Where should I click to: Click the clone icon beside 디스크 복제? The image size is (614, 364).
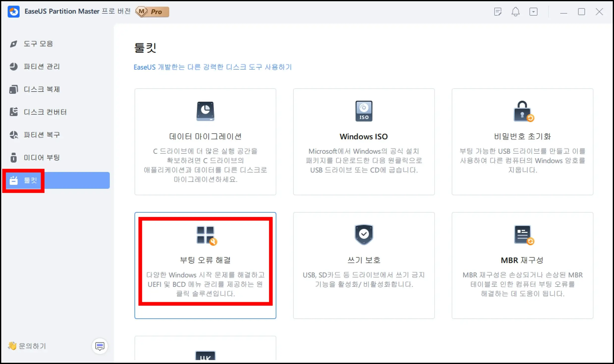tap(14, 89)
